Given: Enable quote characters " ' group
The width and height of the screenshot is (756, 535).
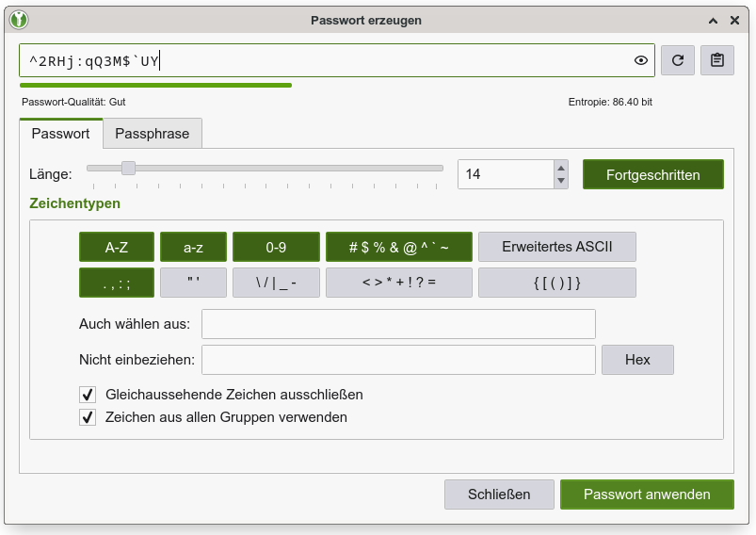Looking at the screenshot, I should click(193, 283).
